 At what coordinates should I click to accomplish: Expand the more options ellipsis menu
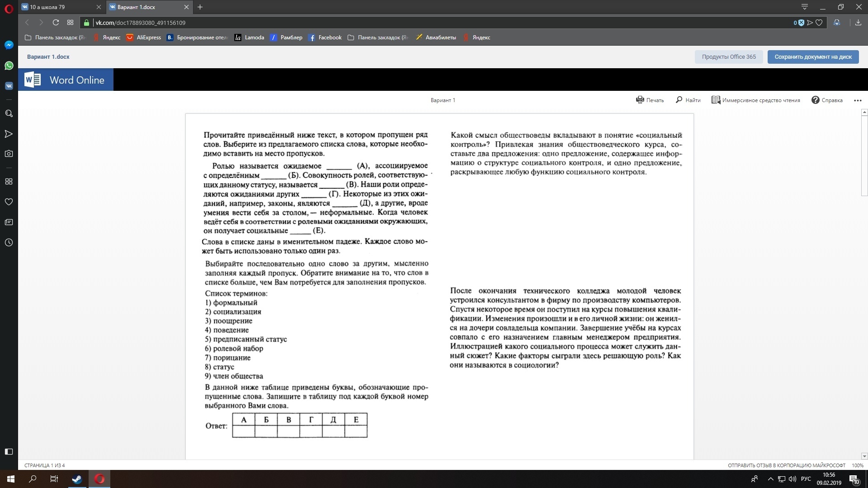click(x=858, y=100)
